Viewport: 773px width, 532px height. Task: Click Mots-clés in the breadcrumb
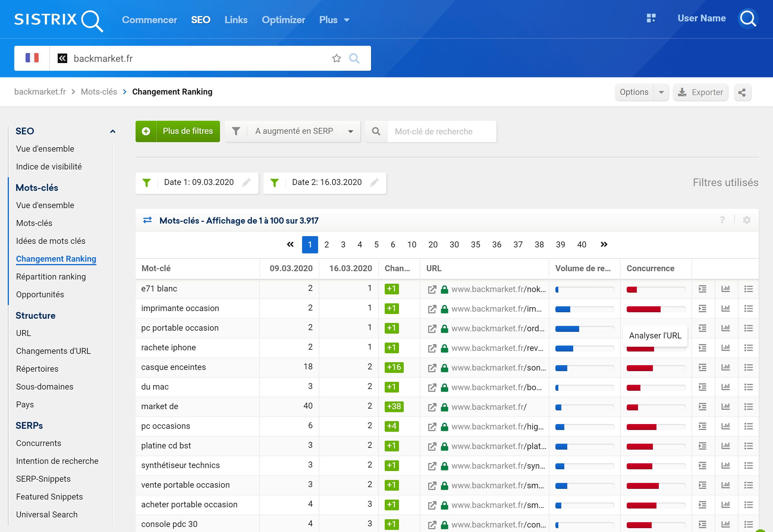(x=99, y=92)
